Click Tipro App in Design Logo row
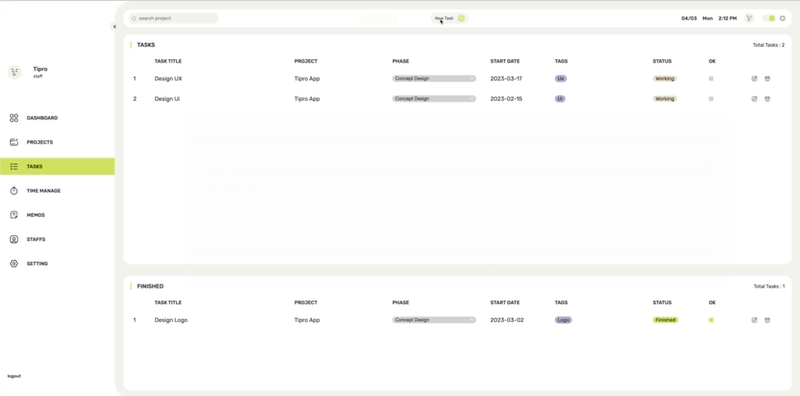 pyautogui.click(x=307, y=320)
